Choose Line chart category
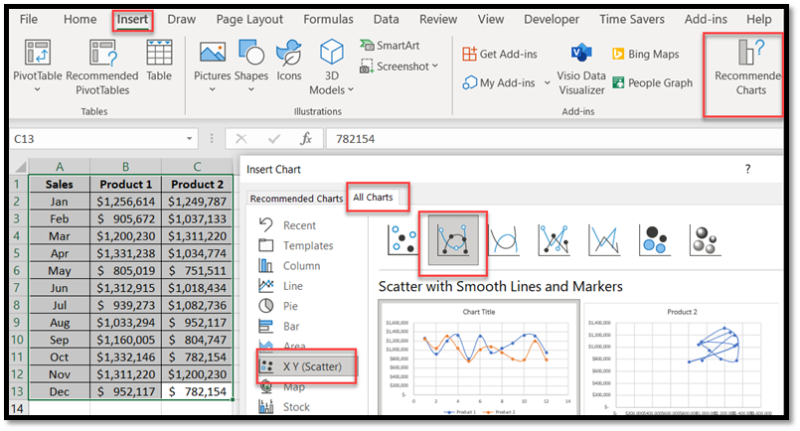The width and height of the screenshot is (800, 431). [x=281, y=286]
